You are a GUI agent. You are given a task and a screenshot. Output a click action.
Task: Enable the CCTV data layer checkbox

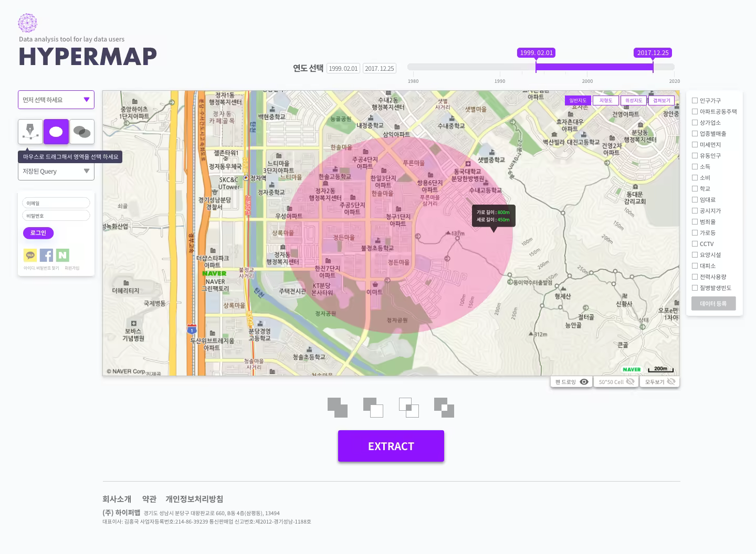(x=695, y=243)
